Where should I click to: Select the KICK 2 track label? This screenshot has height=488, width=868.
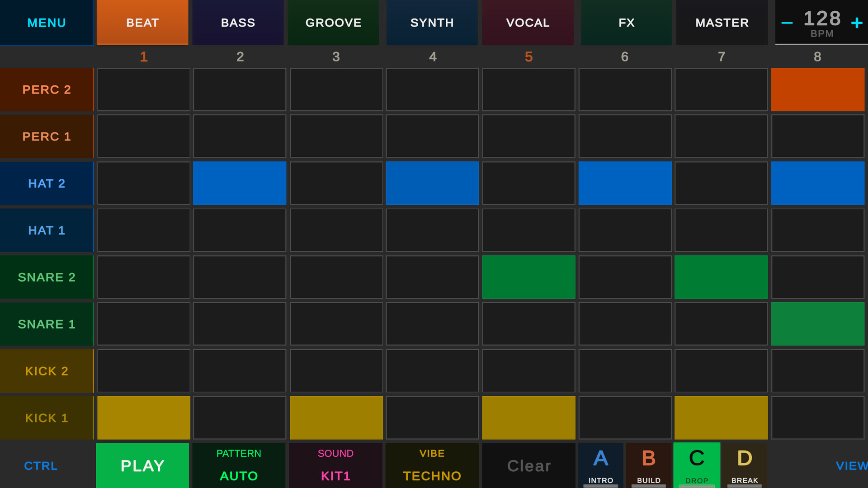(x=47, y=371)
